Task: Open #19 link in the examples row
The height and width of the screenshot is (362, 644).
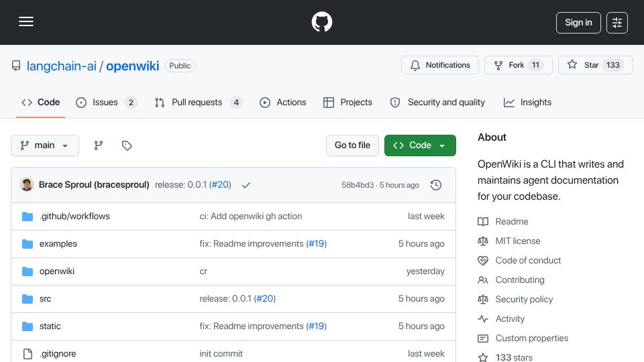Action: pos(316,244)
